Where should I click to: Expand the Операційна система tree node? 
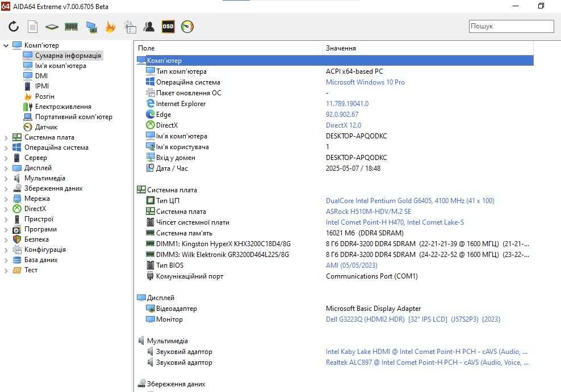click(6, 147)
